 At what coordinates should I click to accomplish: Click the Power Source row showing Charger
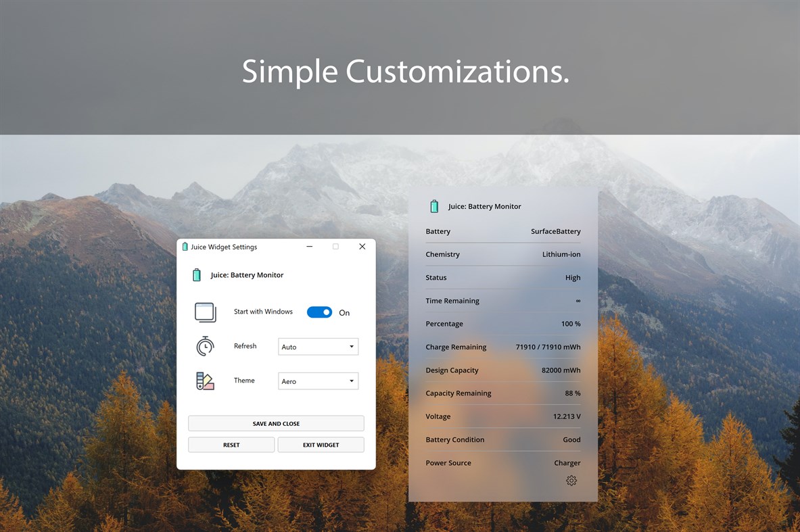click(x=503, y=462)
